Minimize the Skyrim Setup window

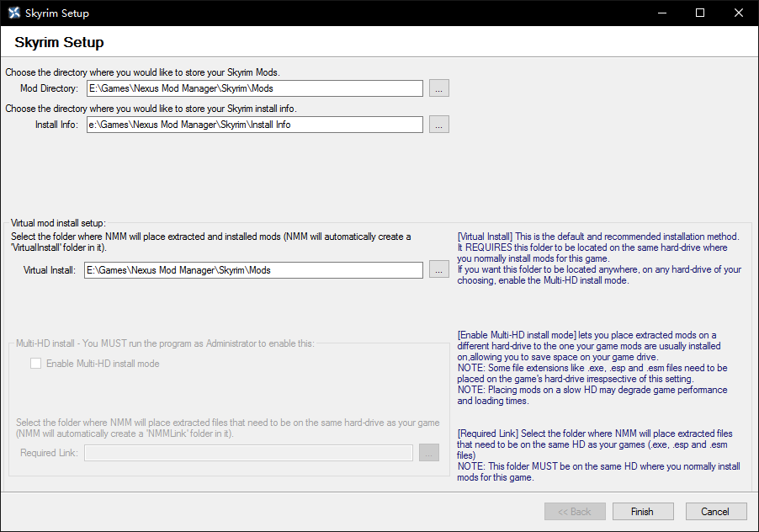tap(662, 13)
